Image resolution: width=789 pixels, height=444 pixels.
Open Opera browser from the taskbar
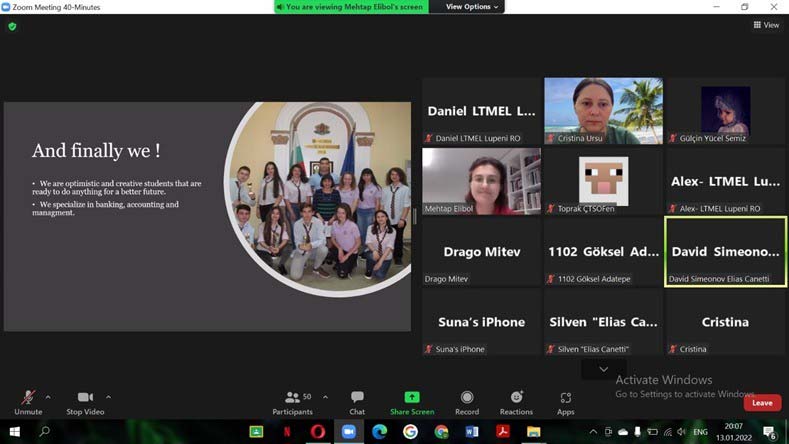(x=318, y=432)
